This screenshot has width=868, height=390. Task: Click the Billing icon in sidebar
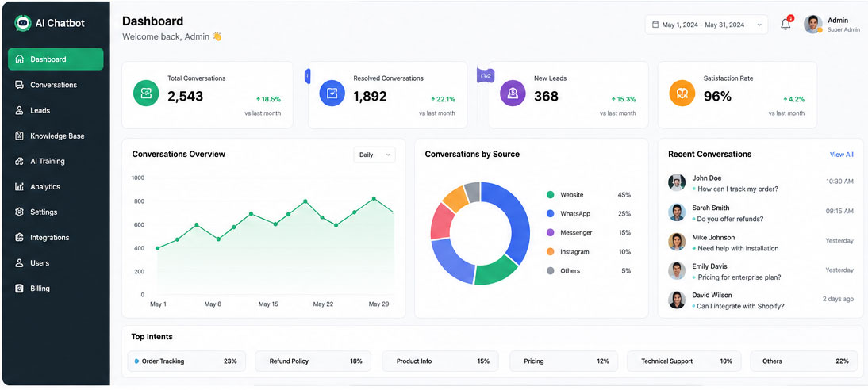tap(19, 289)
